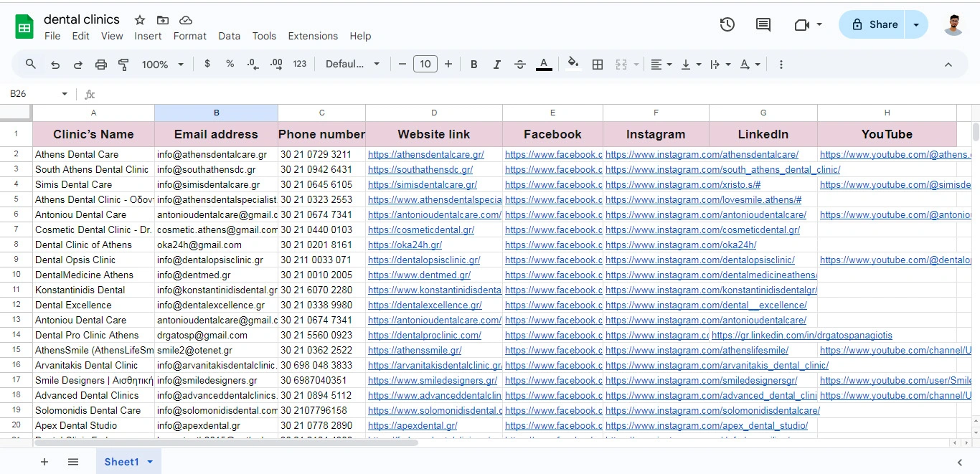Click the font size input field

[425, 64]
